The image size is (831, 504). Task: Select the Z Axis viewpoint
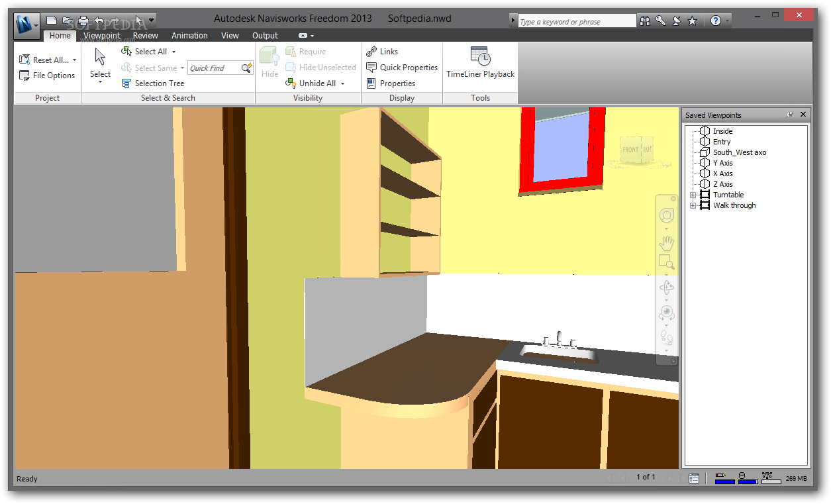[x=716, y=184]
